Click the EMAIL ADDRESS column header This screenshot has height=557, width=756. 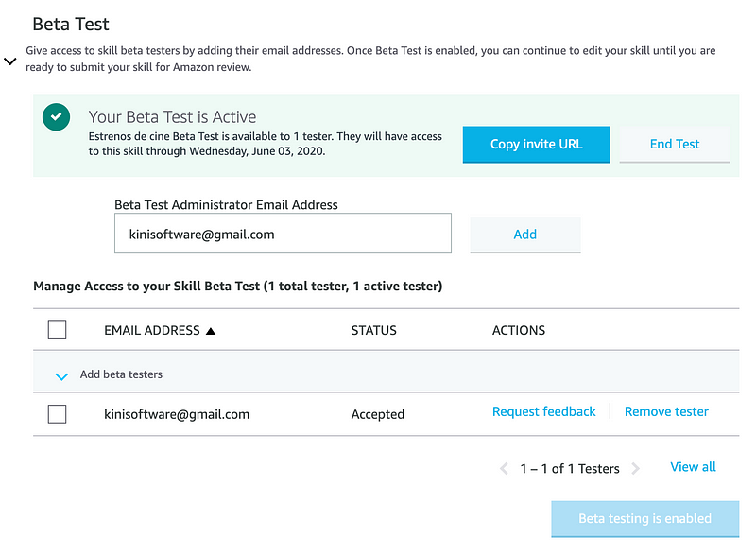(152, 331)
